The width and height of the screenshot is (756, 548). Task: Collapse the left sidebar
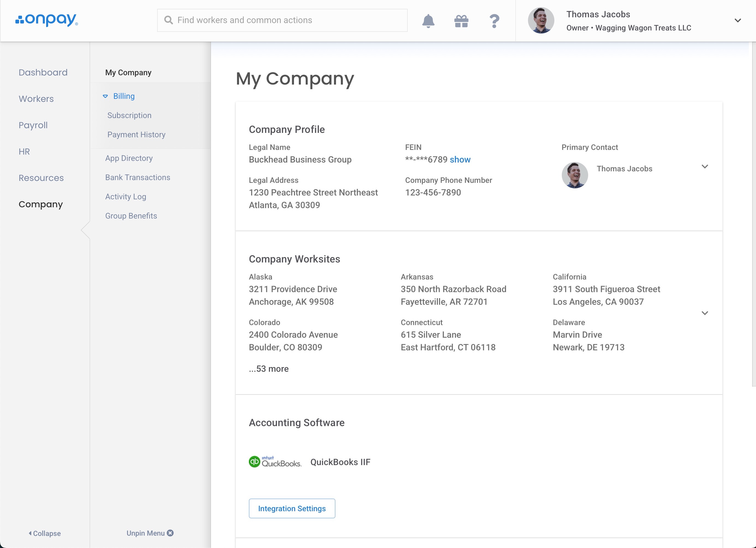[x=45, y=533]
